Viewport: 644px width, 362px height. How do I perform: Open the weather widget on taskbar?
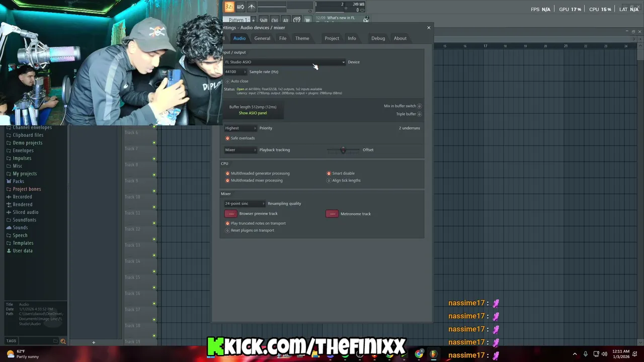(x=23, y=354)
